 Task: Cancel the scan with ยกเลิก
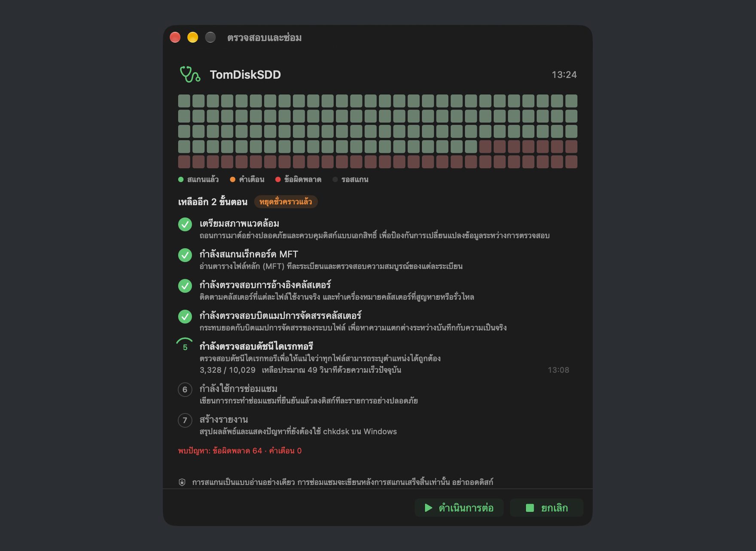click(546, 508)
